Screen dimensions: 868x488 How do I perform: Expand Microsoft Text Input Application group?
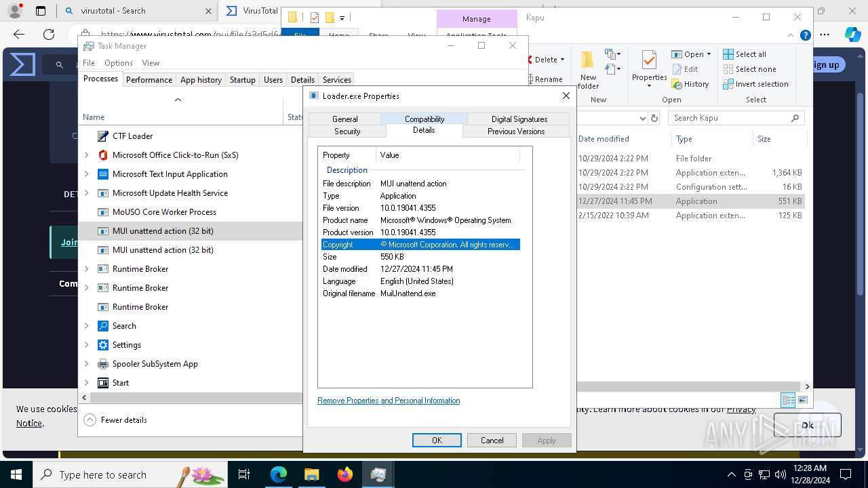coord(87,174)
